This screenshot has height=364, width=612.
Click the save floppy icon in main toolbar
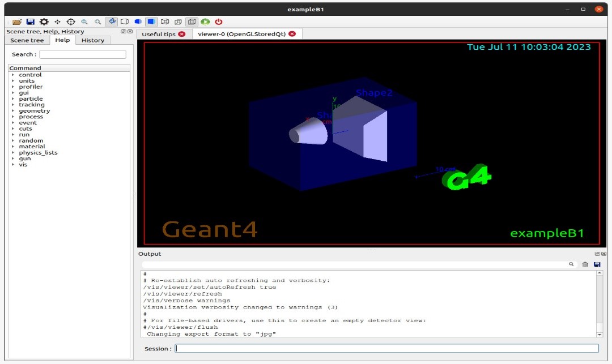coord(31,22)
